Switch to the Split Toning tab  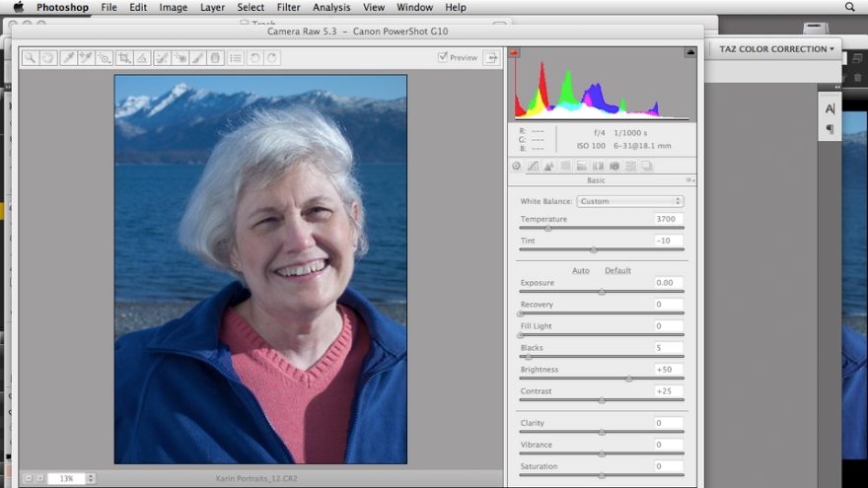point(581,166)
